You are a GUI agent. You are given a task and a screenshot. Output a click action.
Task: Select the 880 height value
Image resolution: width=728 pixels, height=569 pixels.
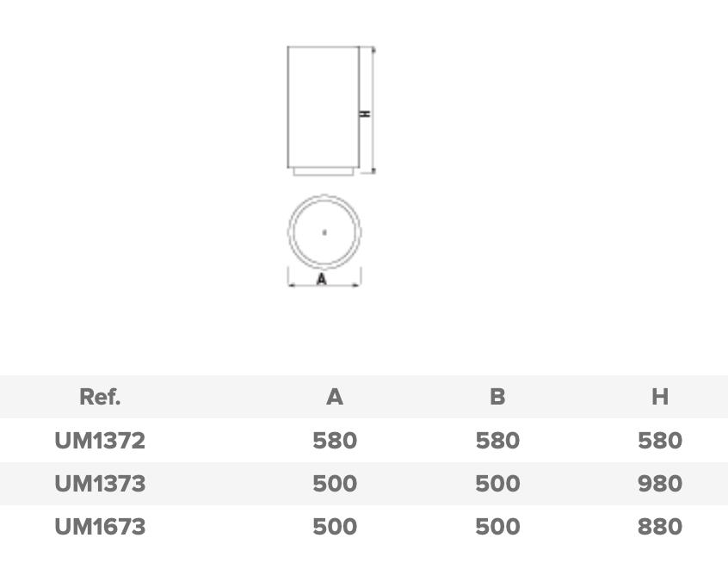[660, 527]
